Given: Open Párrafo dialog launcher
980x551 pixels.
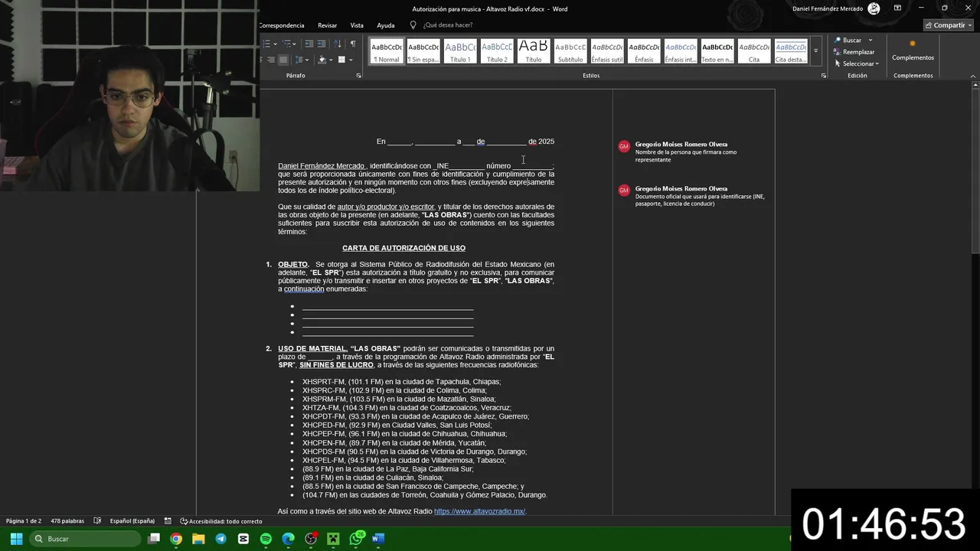Looking at the screenshot, I should pos(359,76).
